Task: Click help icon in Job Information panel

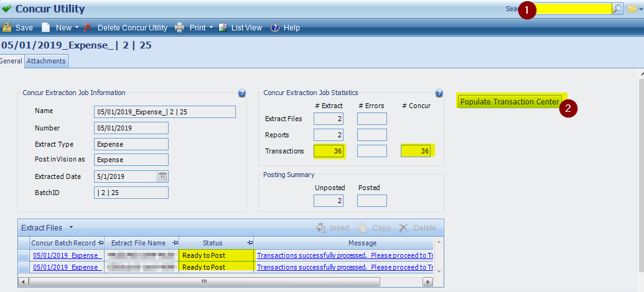Action: click(x=242, y=93)
